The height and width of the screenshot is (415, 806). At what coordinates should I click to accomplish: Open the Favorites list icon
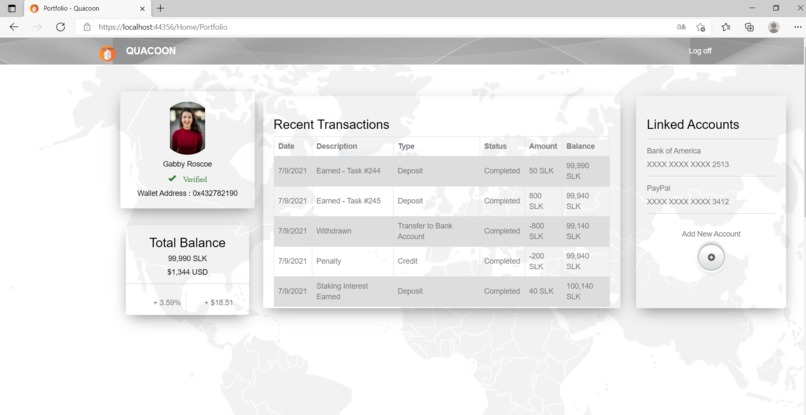(725, 27)
